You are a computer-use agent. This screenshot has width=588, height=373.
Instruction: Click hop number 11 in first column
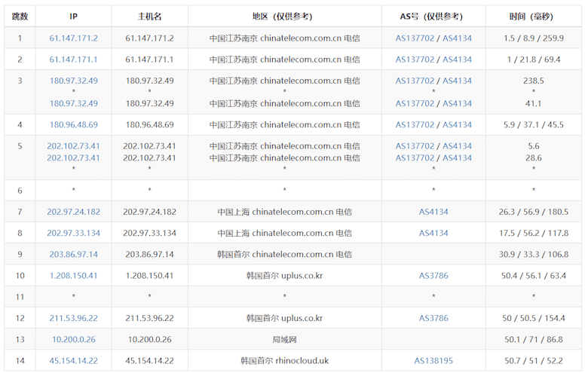point(20,297)
